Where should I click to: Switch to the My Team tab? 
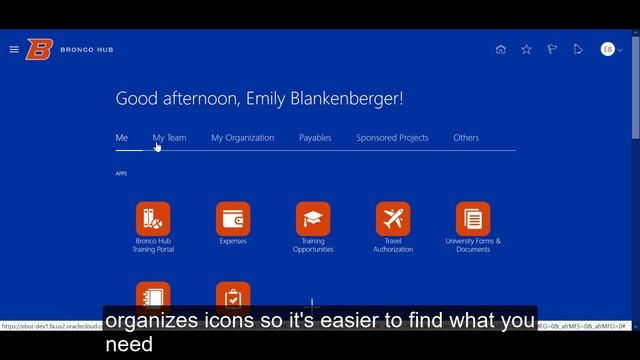pos(169,138)
